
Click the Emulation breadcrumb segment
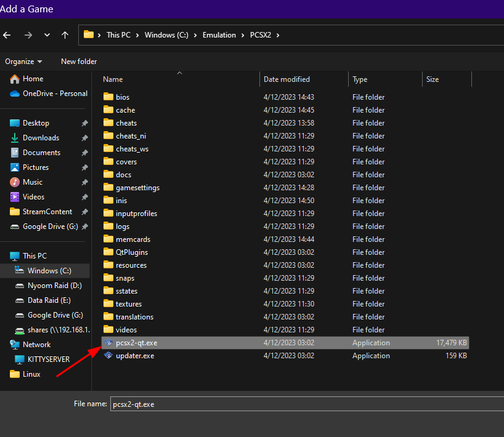219,35
